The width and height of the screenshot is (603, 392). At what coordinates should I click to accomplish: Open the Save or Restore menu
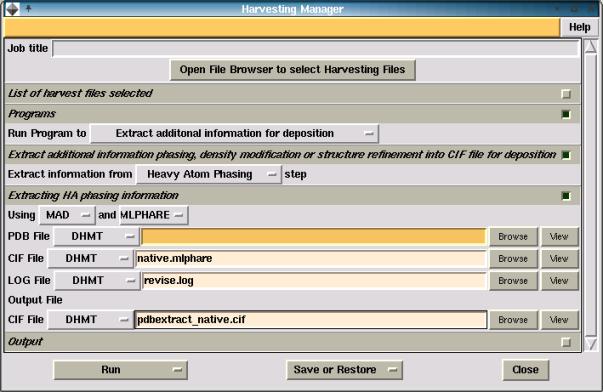pos(344,370)
